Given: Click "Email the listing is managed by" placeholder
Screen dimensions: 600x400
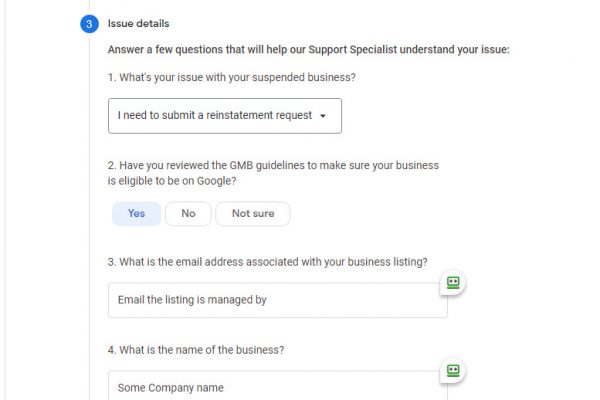Looking at the screenshot, I should pos(192,300).
